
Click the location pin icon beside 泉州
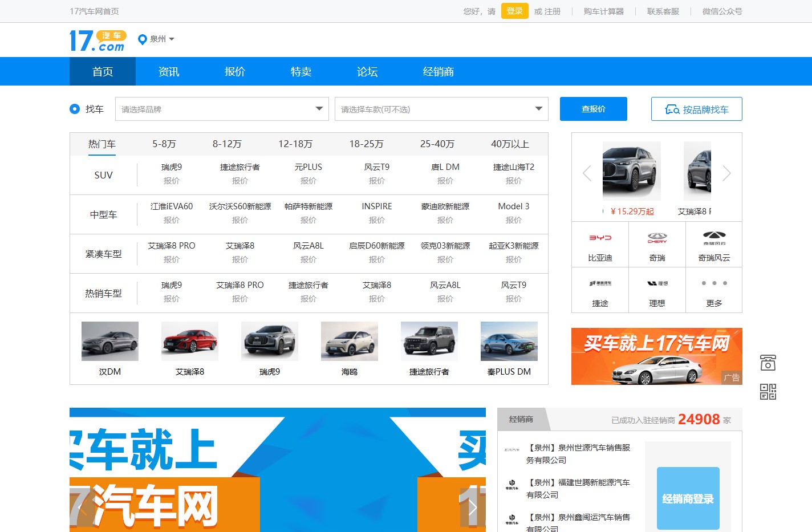coord(143,39)
